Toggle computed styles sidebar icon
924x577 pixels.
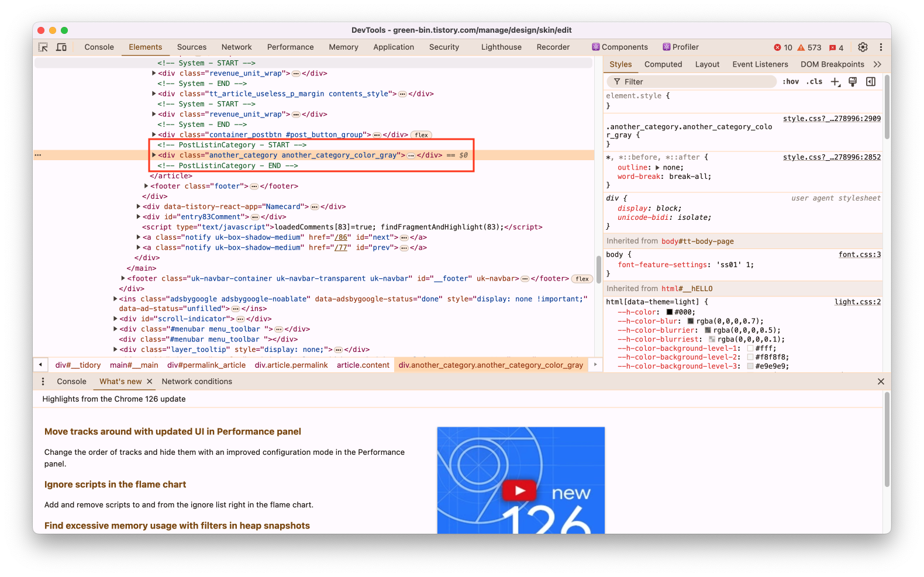pos(871,82)
